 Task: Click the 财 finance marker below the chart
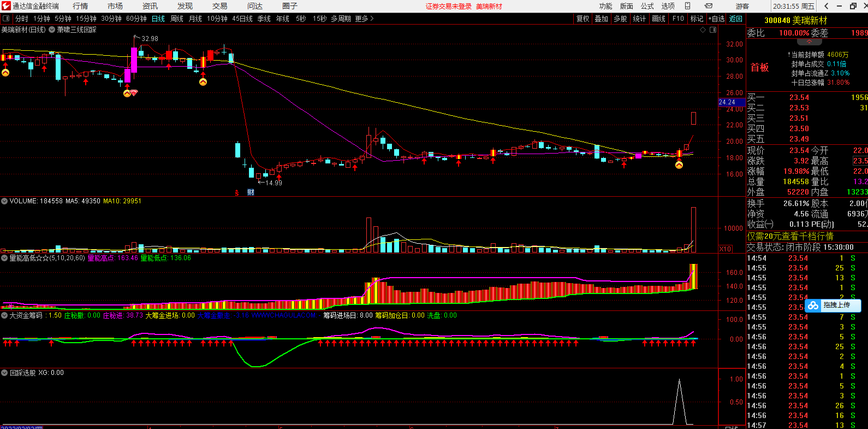[x=251, y=192]
